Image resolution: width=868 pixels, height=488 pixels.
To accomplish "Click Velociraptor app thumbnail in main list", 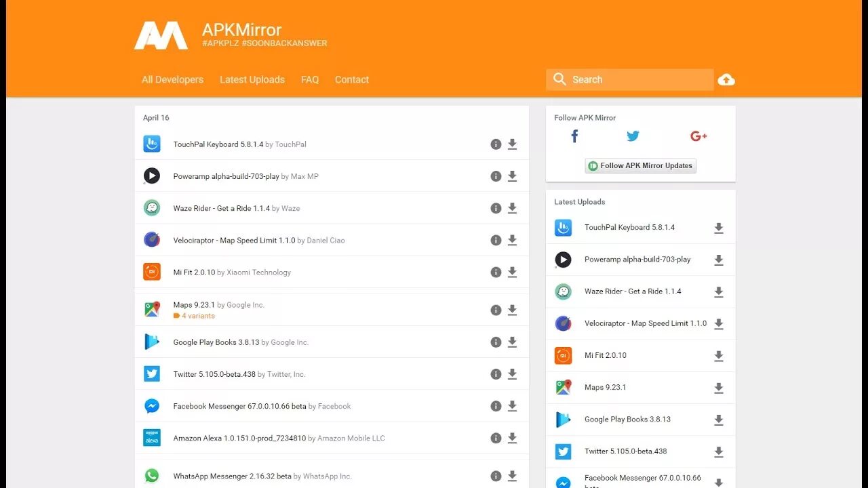I will (152, 240).
